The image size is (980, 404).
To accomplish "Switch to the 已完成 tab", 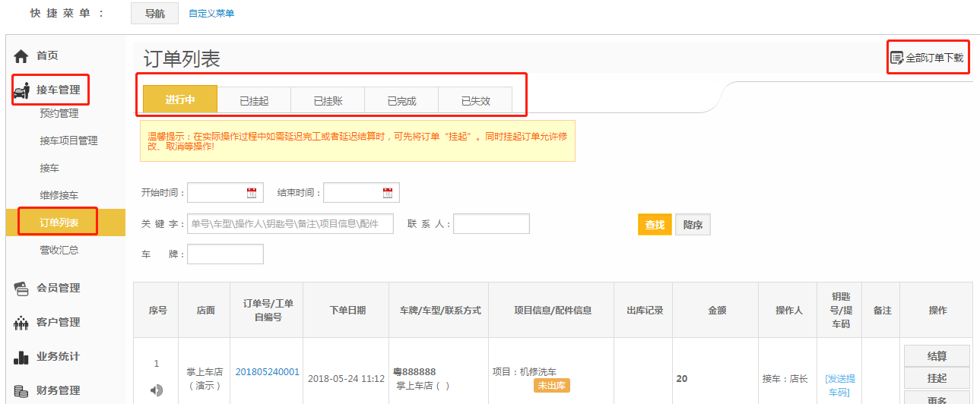I will [x=401, y=100].
